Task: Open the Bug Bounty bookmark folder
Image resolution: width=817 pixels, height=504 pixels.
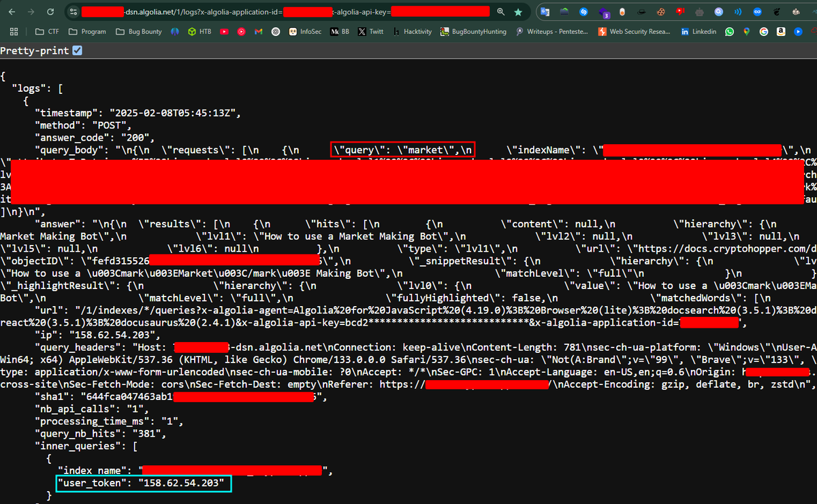Action: tap(140, 31)
